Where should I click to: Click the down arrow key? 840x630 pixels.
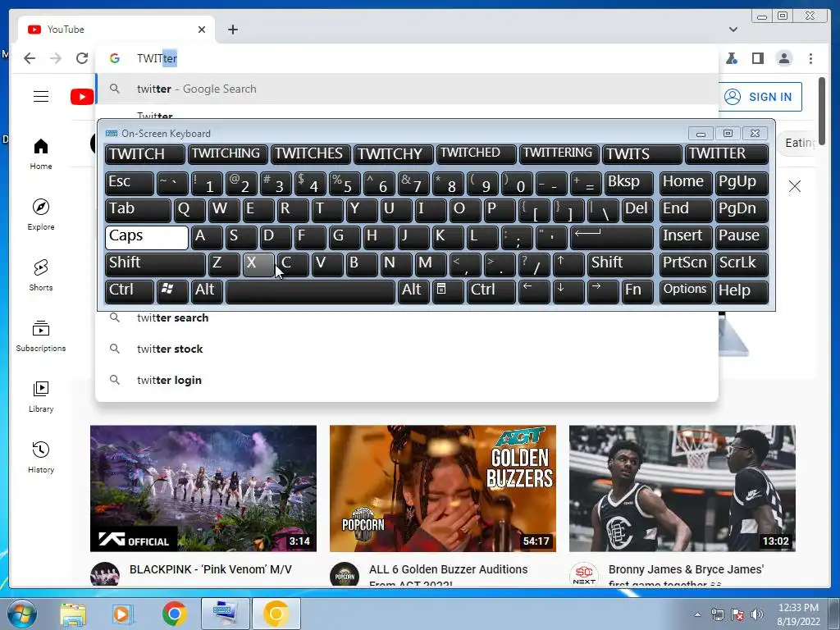tap(568, 292)
